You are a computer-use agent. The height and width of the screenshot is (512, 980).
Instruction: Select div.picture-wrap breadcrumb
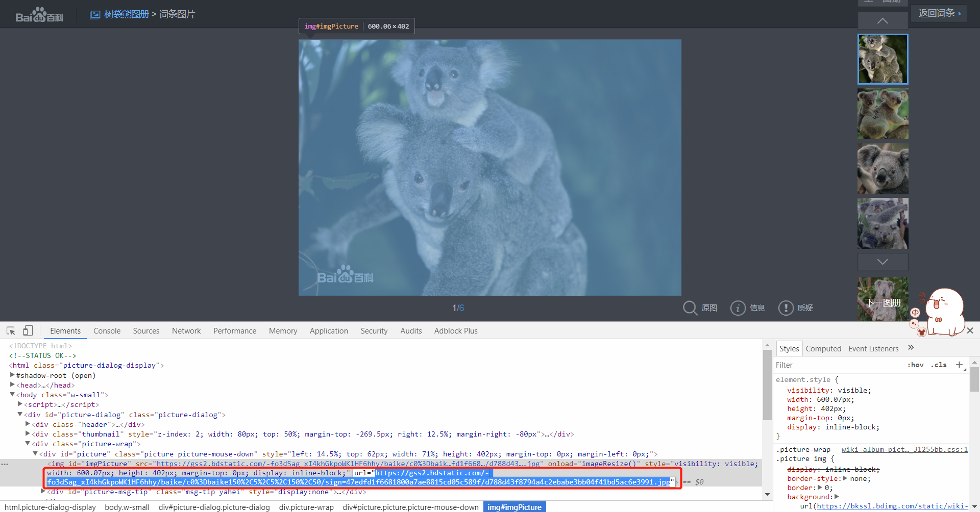(x=306, y=507)
